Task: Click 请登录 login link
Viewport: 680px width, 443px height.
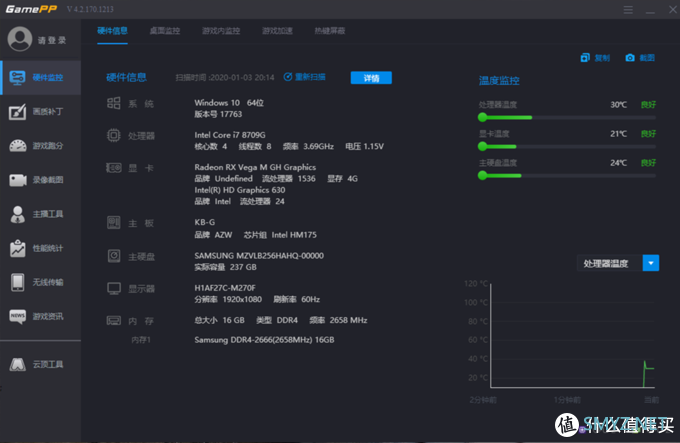Action: tap(52, 40)
